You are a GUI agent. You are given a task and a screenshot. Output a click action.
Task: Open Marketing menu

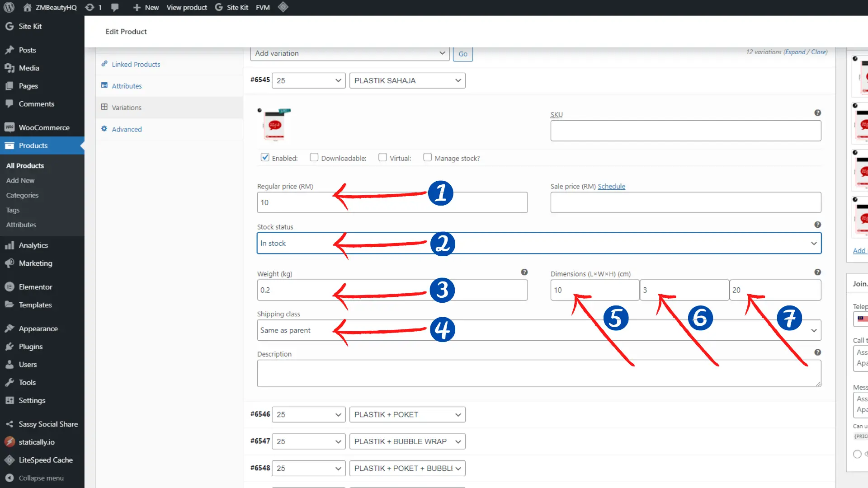[x=42, y=263]
